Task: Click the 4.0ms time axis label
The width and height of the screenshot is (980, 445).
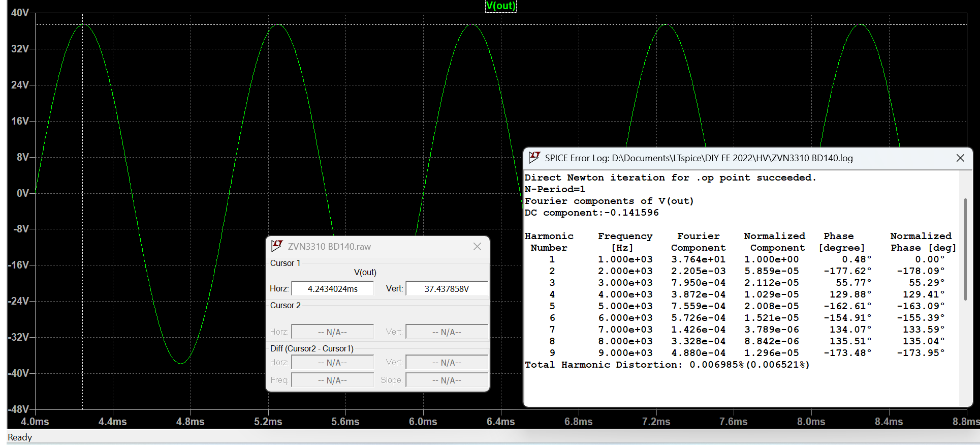Action: tap(35, 422)
